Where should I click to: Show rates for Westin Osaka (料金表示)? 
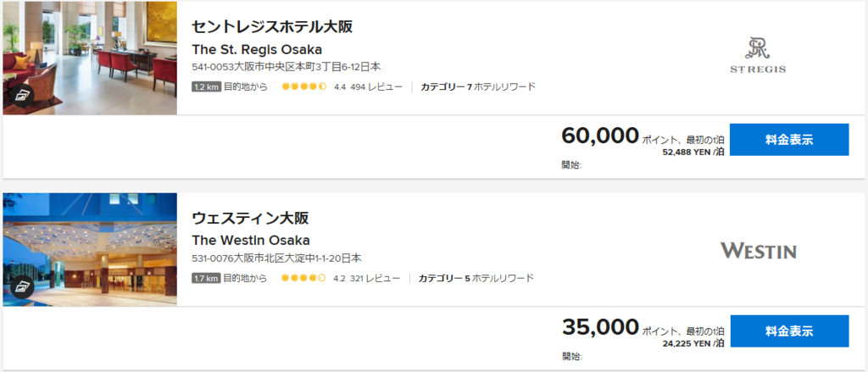pos(789,331)
